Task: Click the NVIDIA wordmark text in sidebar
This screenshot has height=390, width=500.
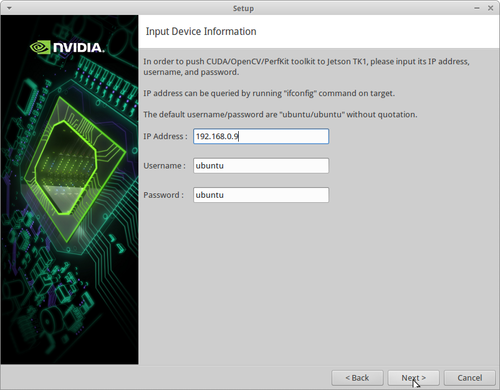Action: pos(79,48)
